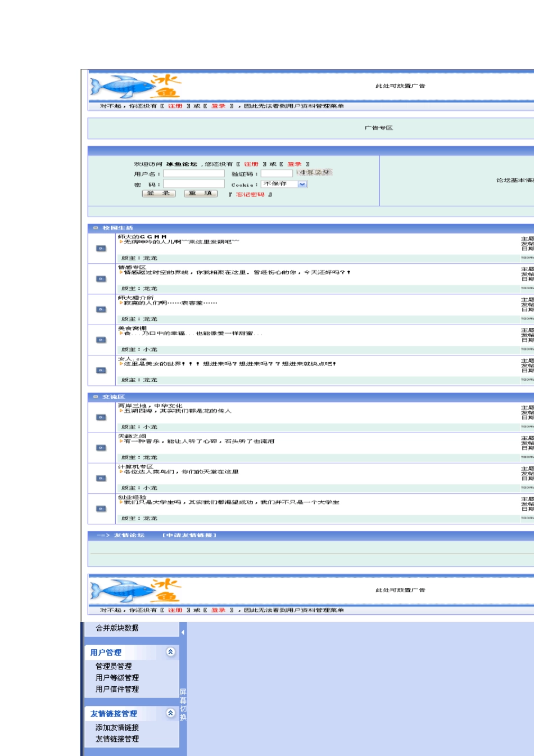The height and width of the screenshot is (756, 534).
Task: Click the 登录 submit button
Action: (x=159, y=193)
